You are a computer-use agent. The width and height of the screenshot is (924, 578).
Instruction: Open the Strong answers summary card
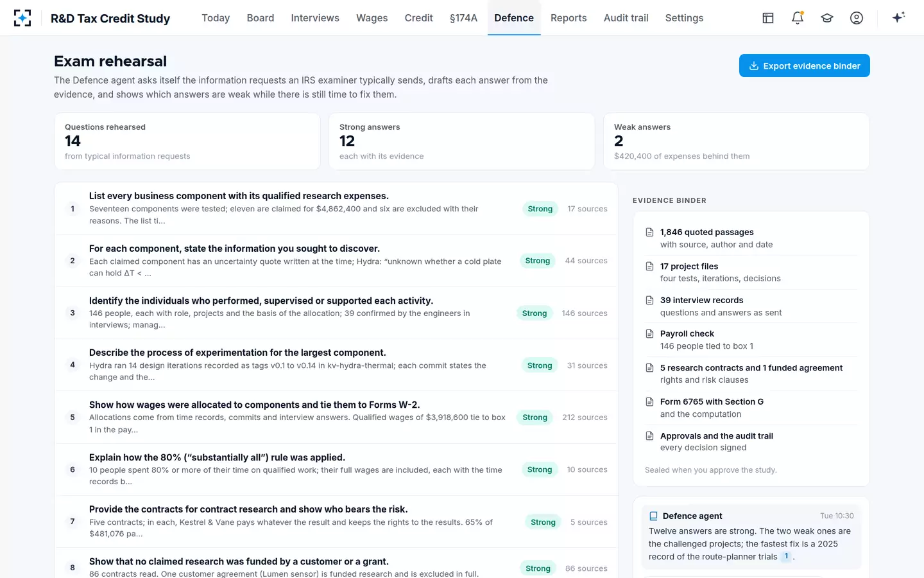pos(461,141)
